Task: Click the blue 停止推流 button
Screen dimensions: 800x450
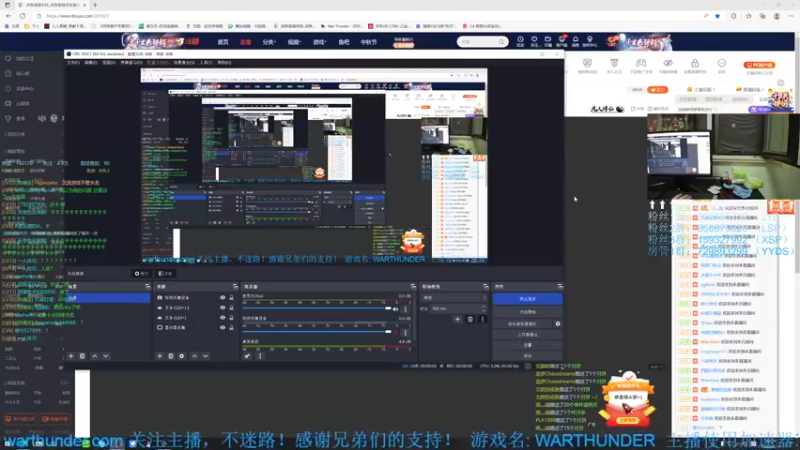Action: pyautogui.click(x=528, y=298)
